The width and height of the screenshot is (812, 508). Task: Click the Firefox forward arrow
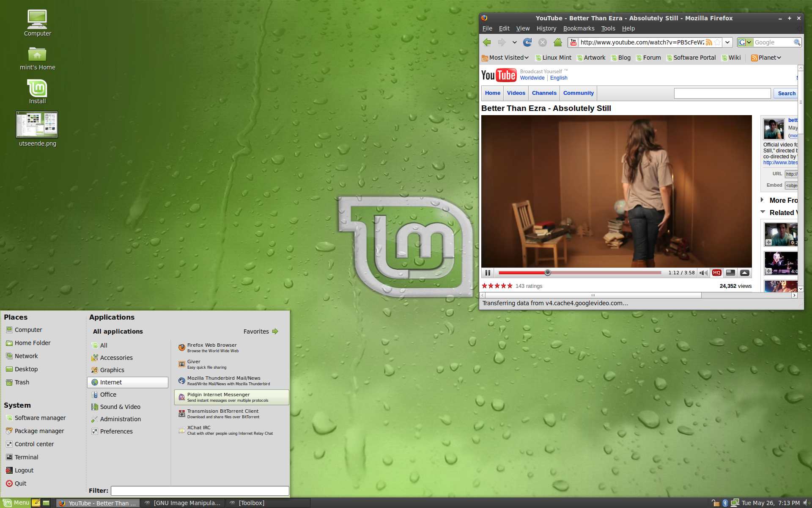502,42
